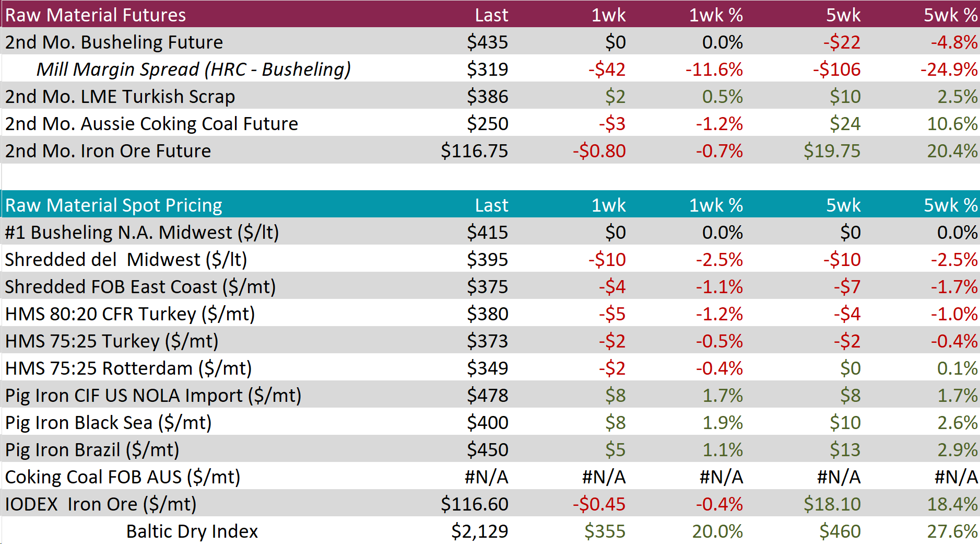Image resolution: width=980 pixels, height=544 pixels.
Task: Select the Baltic Dry Index label
Action: coord(192,531)
